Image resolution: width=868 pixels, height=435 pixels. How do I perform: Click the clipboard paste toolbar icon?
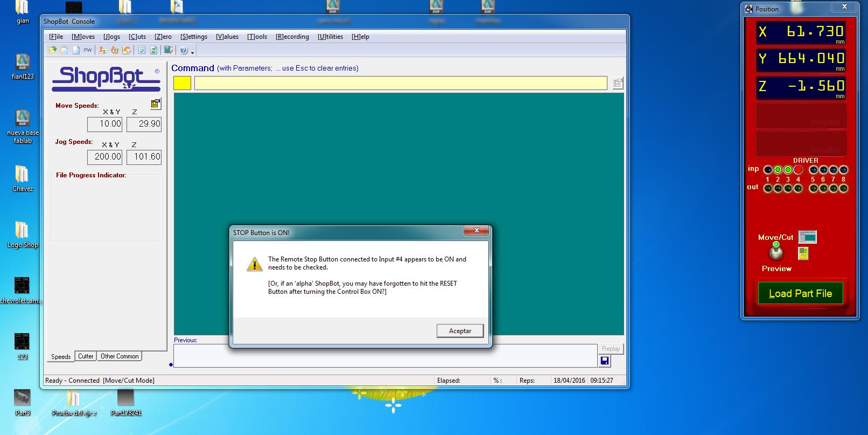pyautogui.click(x=64, y=50)
